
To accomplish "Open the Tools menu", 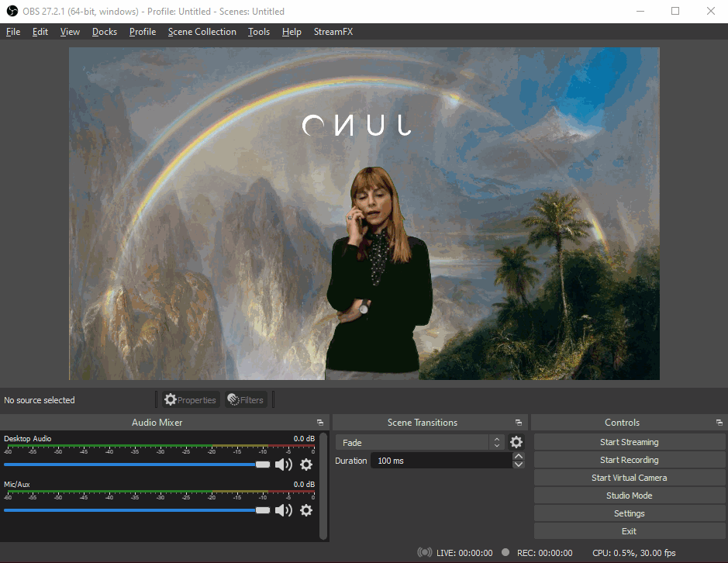I will click(259, 32).
